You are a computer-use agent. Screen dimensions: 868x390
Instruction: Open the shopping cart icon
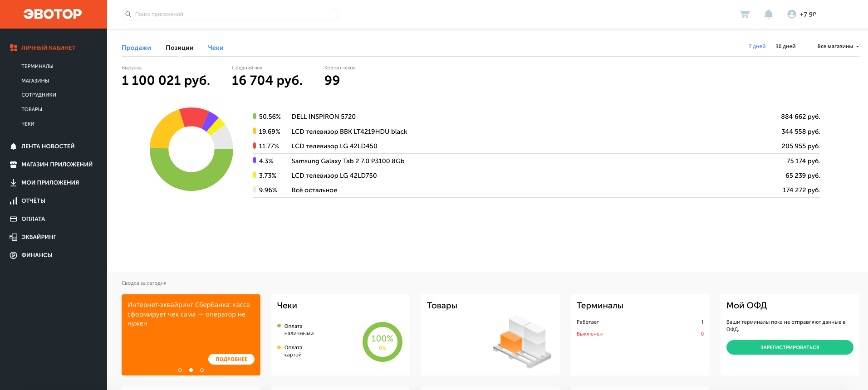[745, 14]
